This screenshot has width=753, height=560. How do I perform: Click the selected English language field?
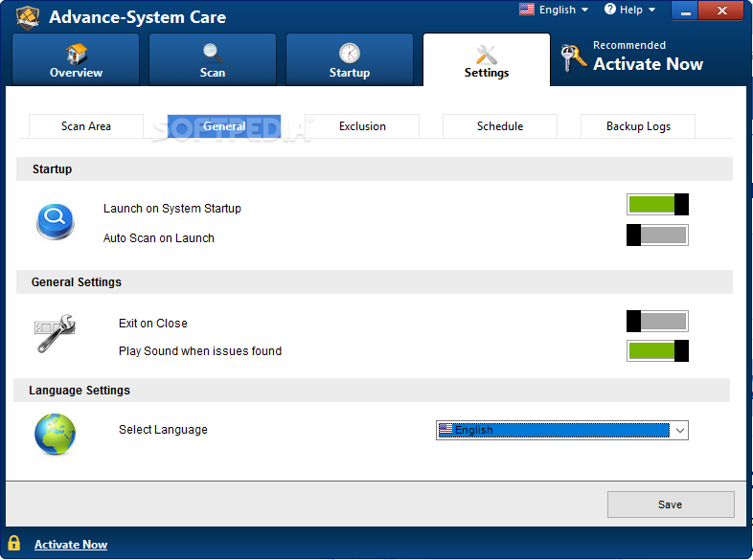(x=554, y=430)
